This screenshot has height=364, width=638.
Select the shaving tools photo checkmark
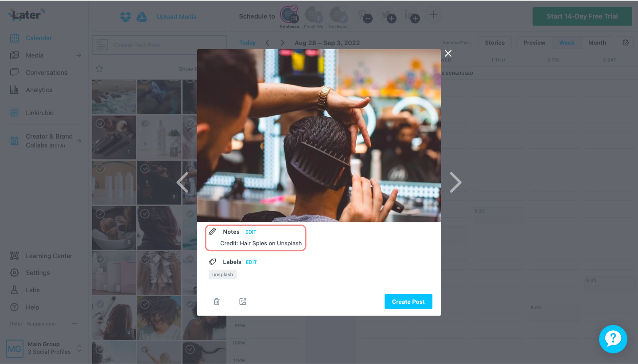(100, 124)
